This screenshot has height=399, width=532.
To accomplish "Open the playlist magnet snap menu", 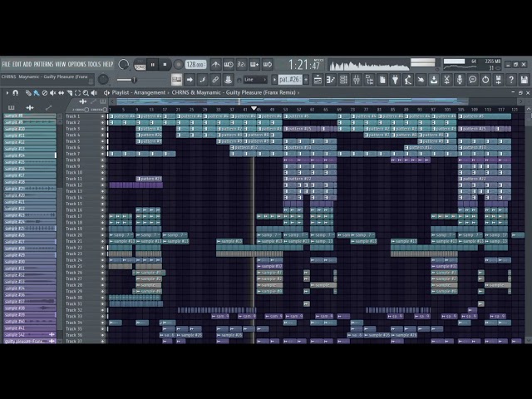I will click(x=15, y=92).
